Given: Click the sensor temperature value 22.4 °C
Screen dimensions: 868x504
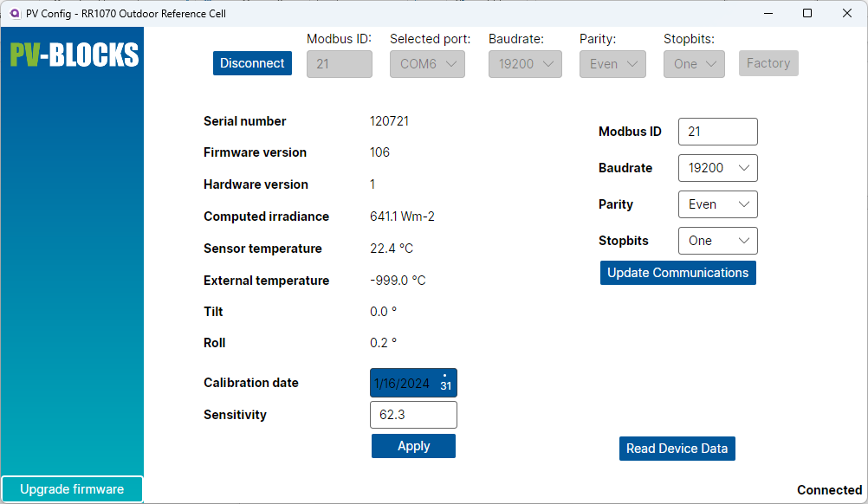Looking at the screenshot, I should tap(392, 249).
